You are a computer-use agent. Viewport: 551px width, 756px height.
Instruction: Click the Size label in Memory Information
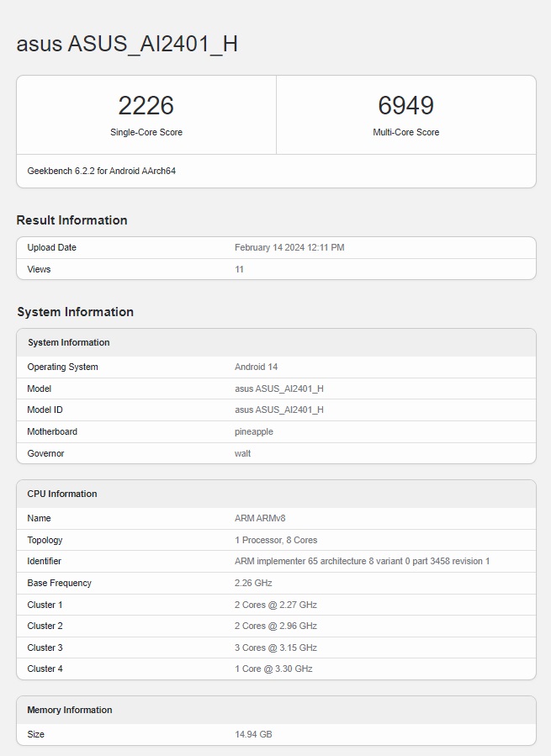[35, 734]
